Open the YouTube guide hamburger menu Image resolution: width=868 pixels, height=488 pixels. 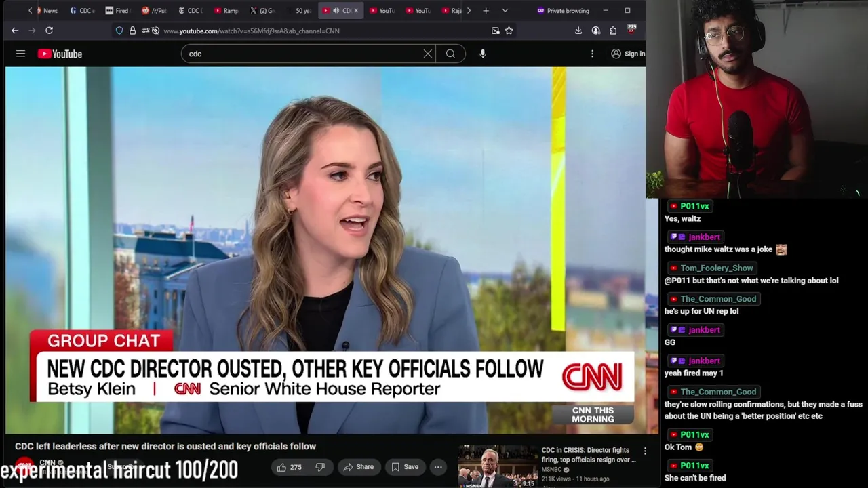tap(20, 54)
